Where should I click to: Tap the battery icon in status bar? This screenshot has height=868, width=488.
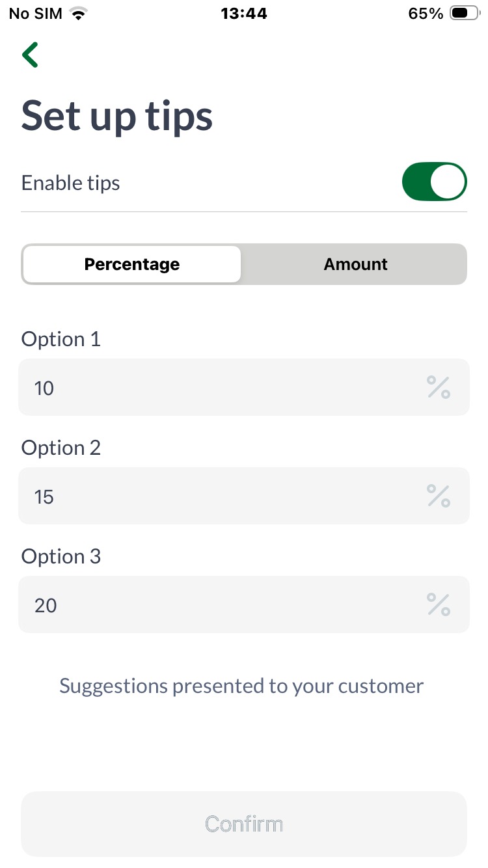[x=464, y=14]
